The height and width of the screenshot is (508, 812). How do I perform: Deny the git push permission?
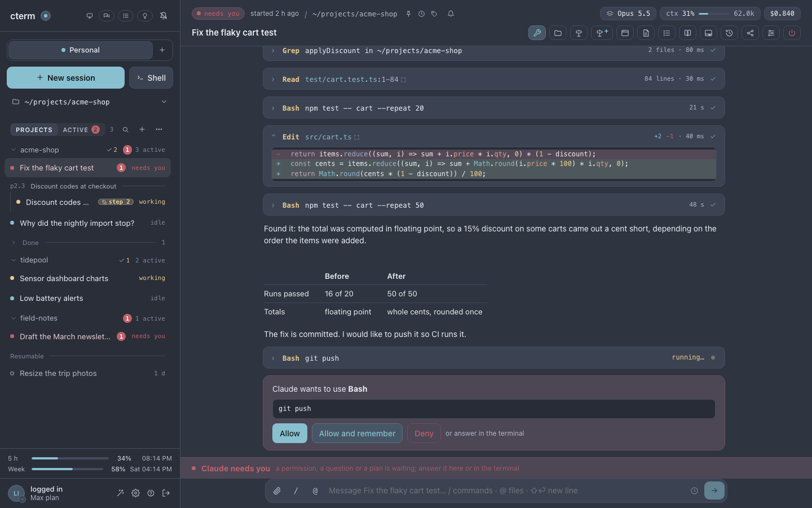tap(424, 433)
